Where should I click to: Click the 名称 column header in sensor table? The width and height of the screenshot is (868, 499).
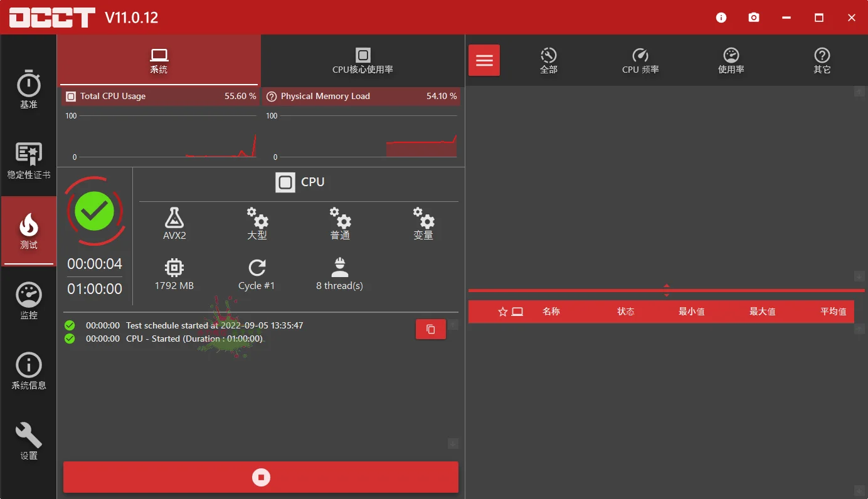coord(551,311)
